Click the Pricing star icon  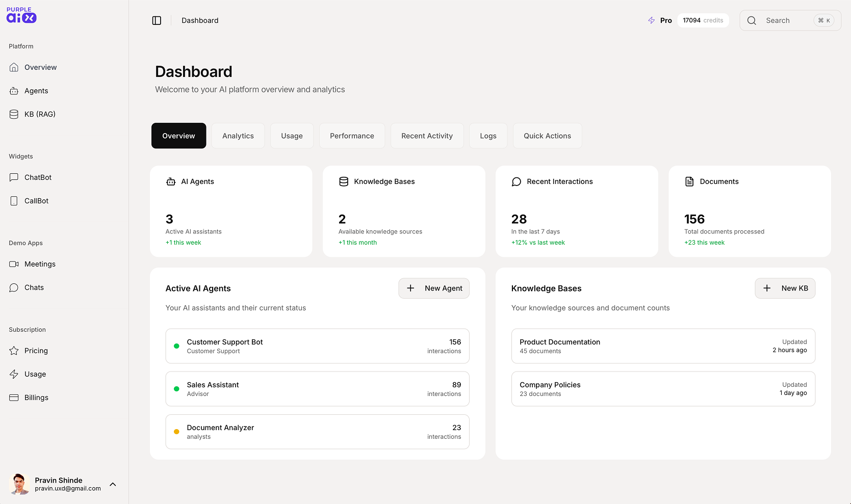tap(14, 350)
